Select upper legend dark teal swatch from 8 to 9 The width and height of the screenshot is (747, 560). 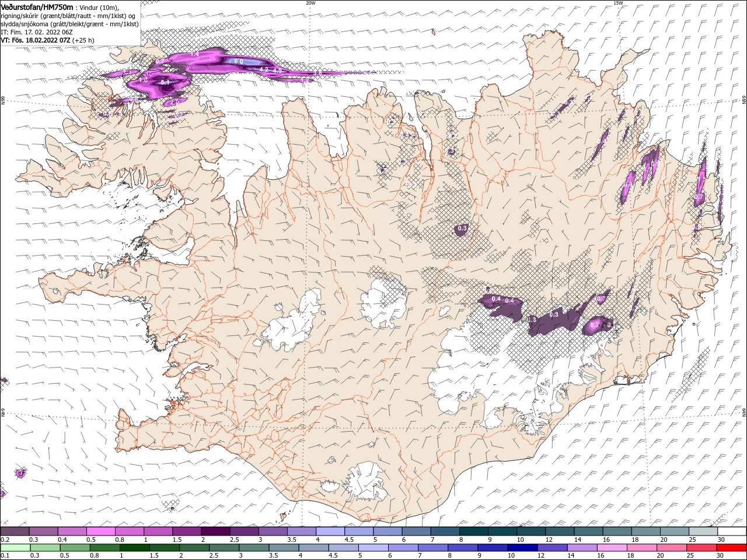(x=473, y=531)
